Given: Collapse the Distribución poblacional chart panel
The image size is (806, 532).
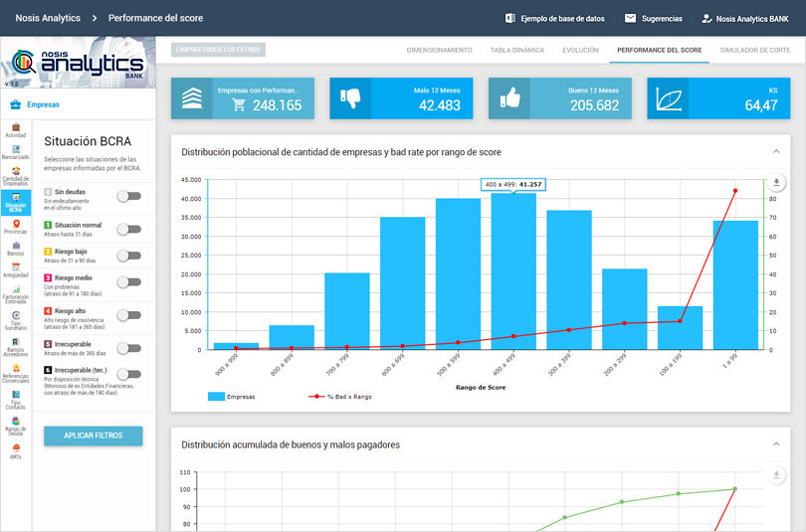Looking at the screenshot, I should (x=776, y=151).
